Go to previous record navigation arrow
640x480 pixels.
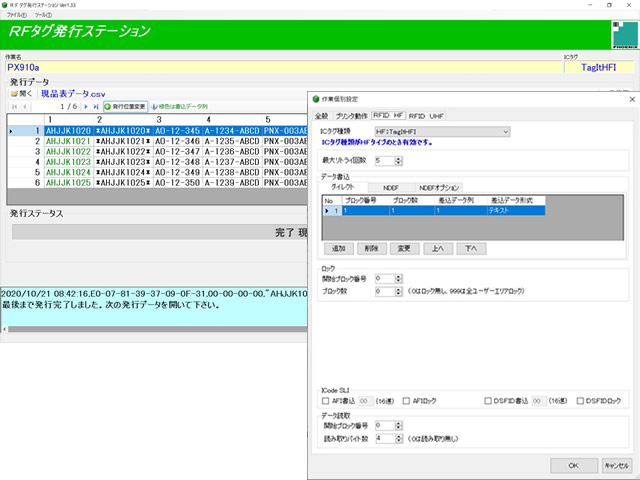pos(24,107)
